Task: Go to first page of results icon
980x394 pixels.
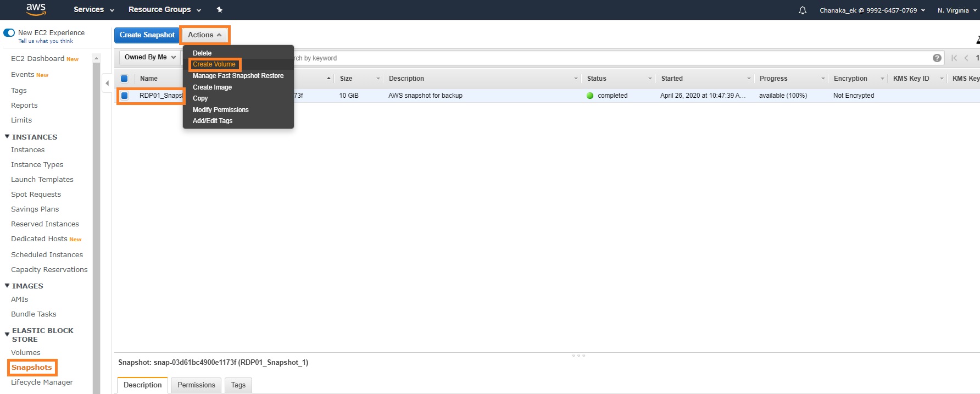Action: [954, 58]
